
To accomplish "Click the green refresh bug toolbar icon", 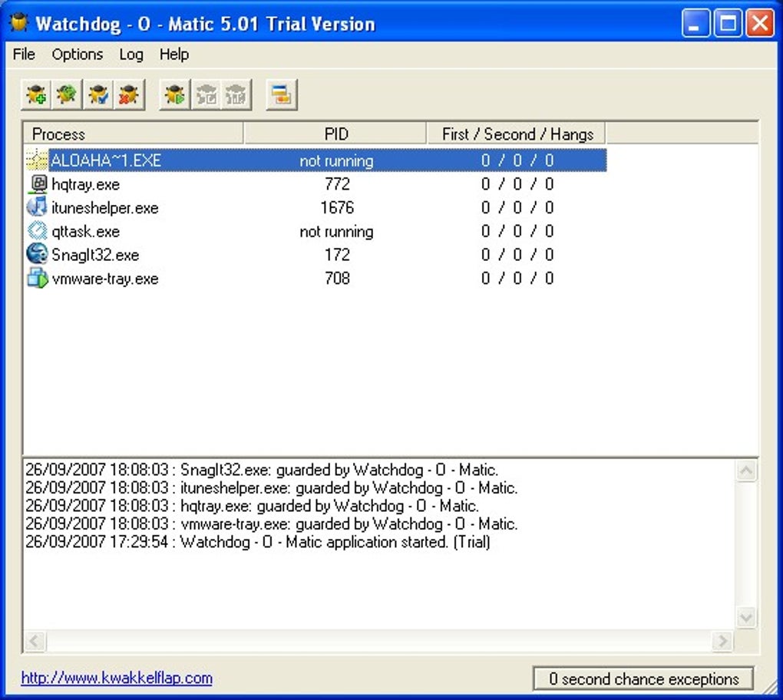I will (67, 94).
